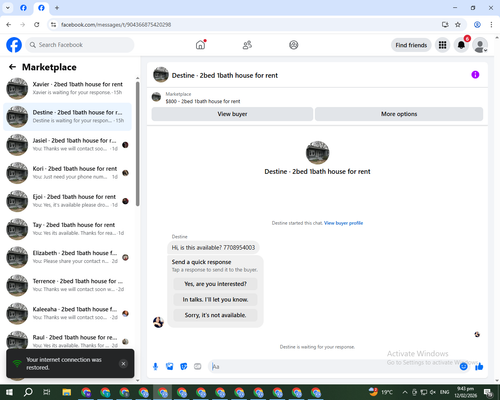This screenshot has height=400, width=500.
Task: Open conversation info purple icon
Action: [x=475, y=75]
